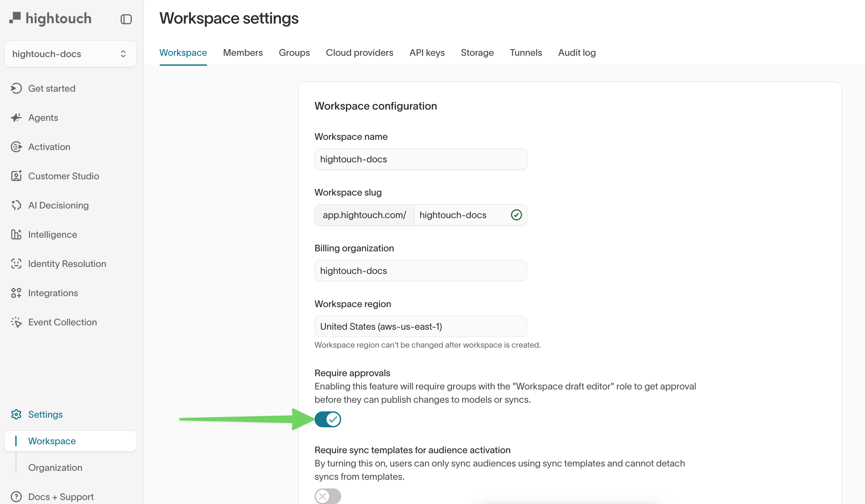
Task: Switch to the Members tab
Action: coord(243,52)
